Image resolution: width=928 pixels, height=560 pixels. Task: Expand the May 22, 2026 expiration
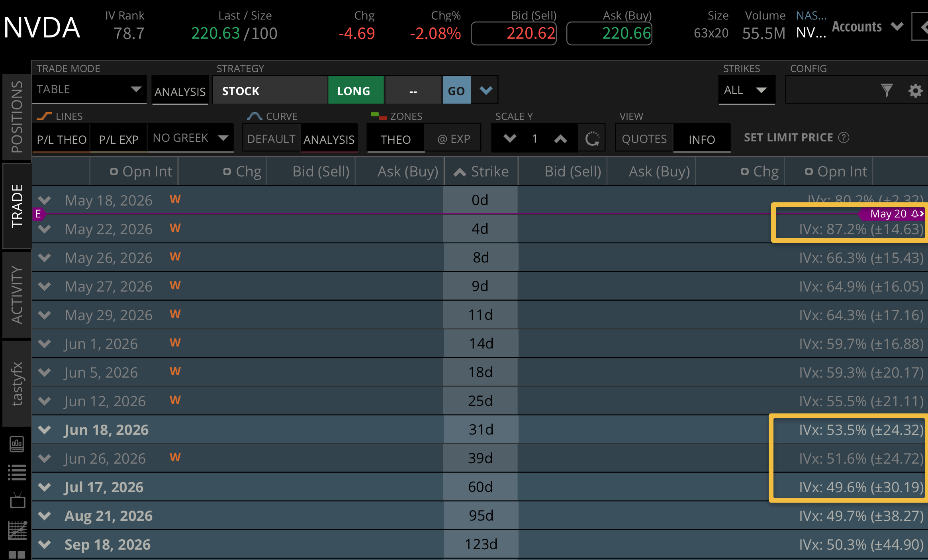(x=45, y=229)
